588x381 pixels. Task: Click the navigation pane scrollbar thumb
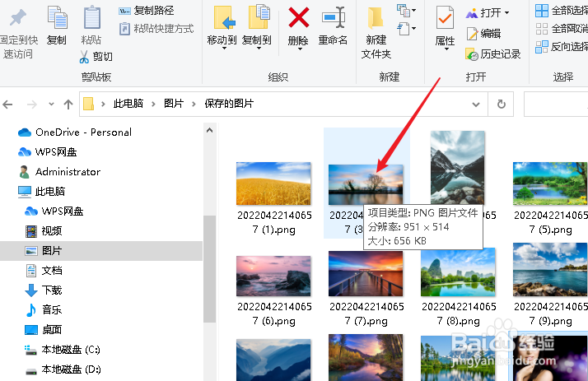pyautogui.click(x=210, y=269)
